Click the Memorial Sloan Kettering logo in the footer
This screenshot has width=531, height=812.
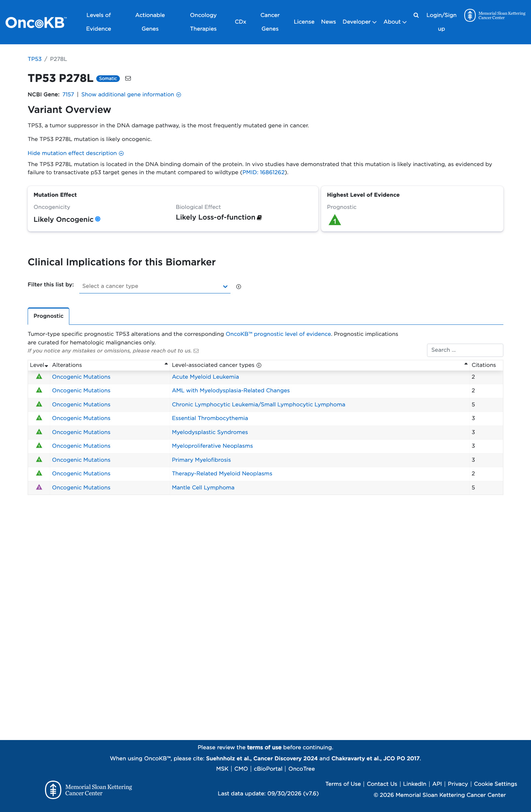tap(88, 790)
